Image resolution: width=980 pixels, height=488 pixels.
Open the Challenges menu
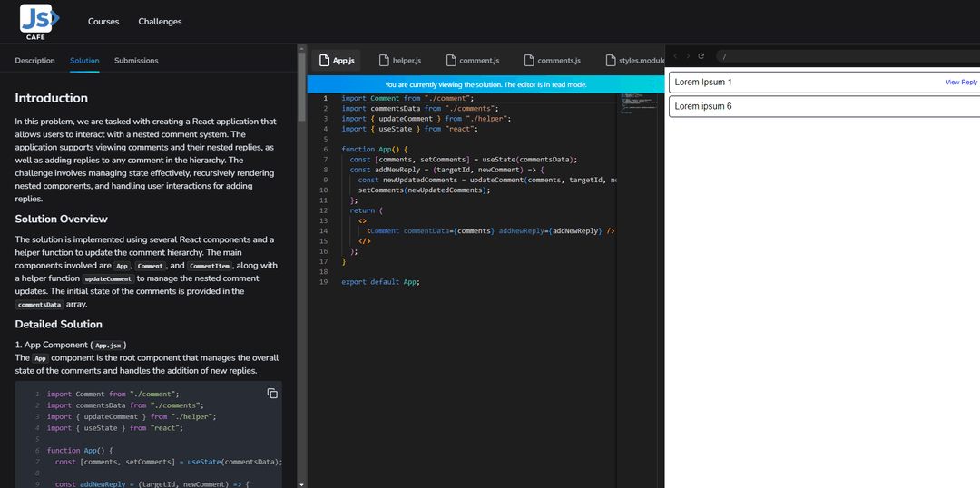tap(160, 21)
